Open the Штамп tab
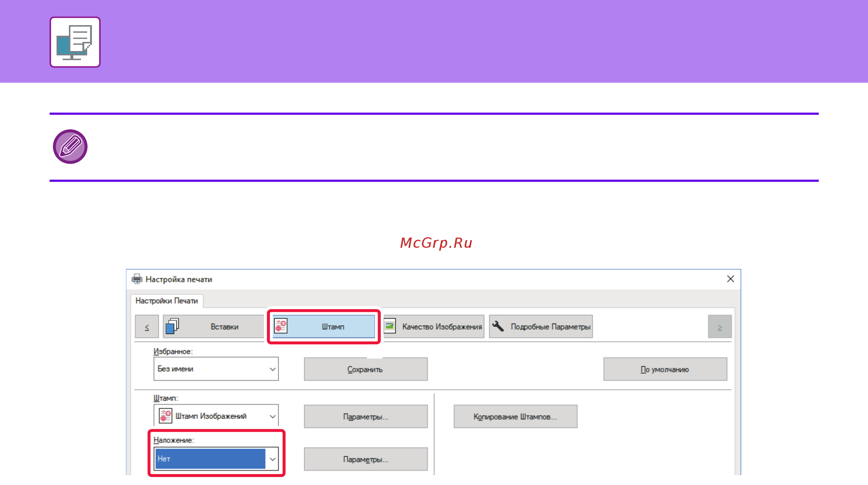Viewport: 868px width, 485px height. click(323, 326)
